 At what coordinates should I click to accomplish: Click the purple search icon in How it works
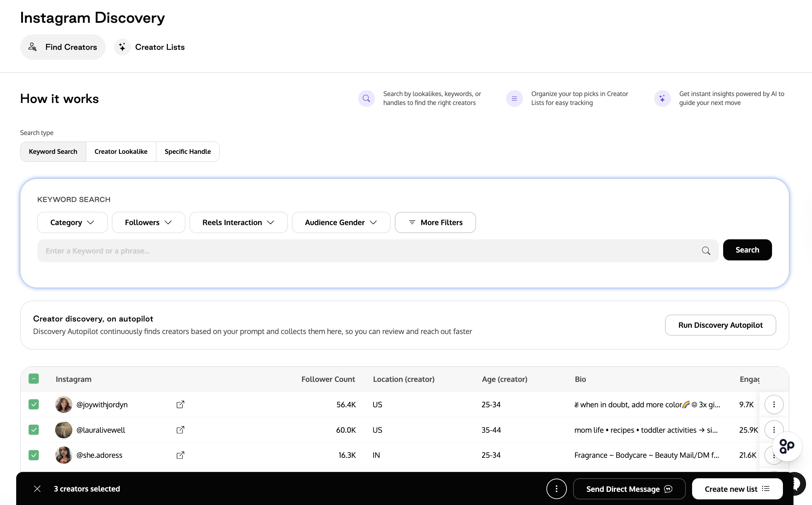tap(366, 99)
